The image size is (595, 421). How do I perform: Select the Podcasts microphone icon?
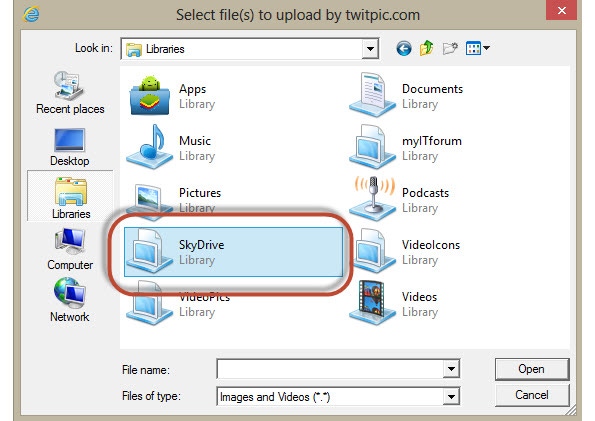[x=373, y=198]
